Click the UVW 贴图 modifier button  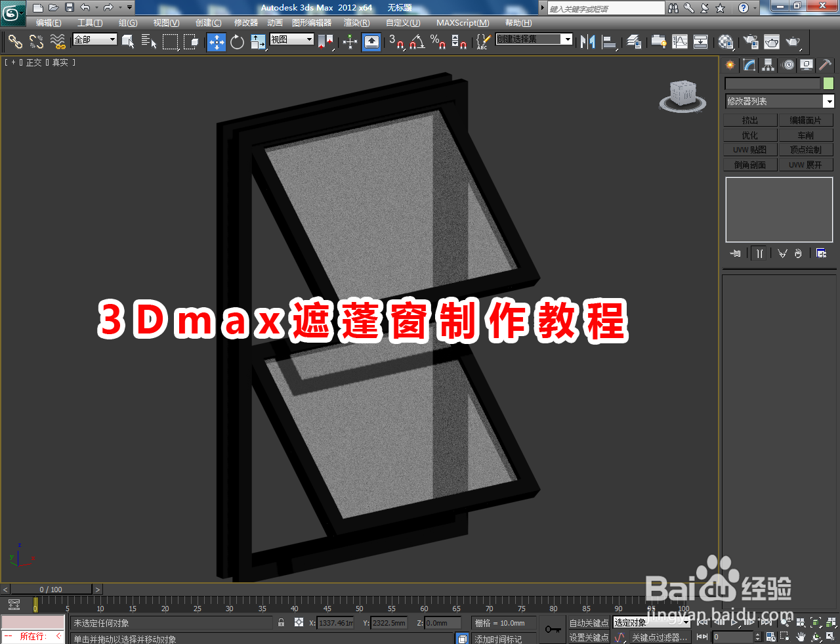click(750, 150)
